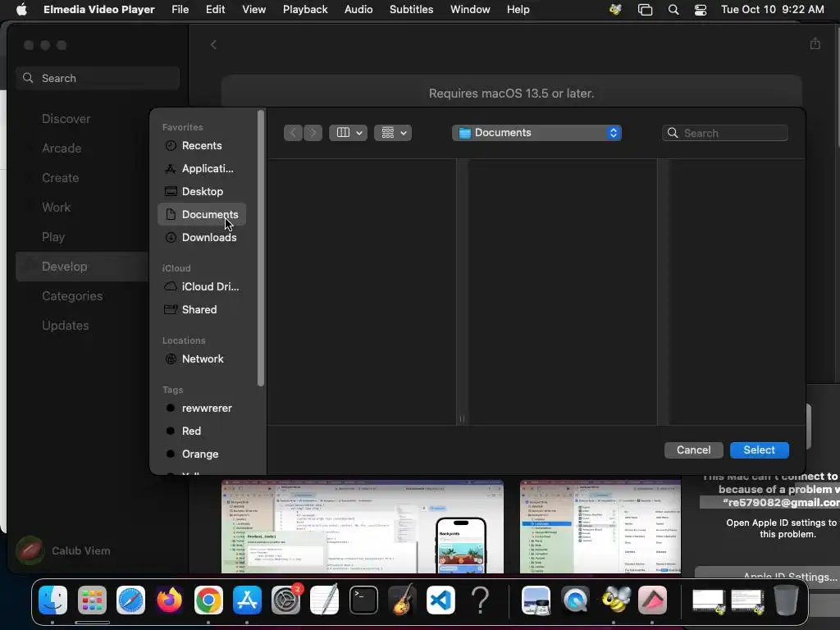Click the App Store sidebar Search field
Viewport: 840px width, 630px height.
[x=98, y=78]
